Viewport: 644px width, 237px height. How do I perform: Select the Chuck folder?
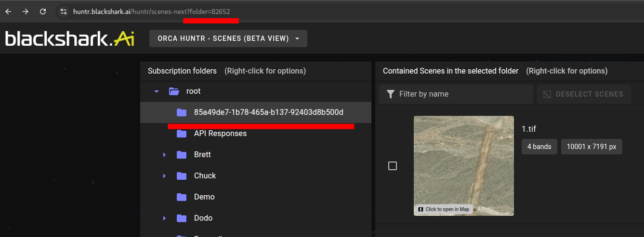pos(205,176)
